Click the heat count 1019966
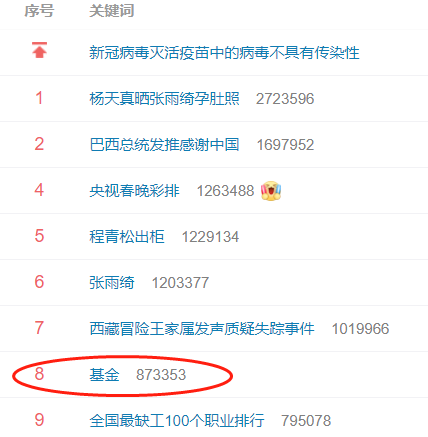Image resolution: width=428 pixels, height=437 pixels. [360, 329]
